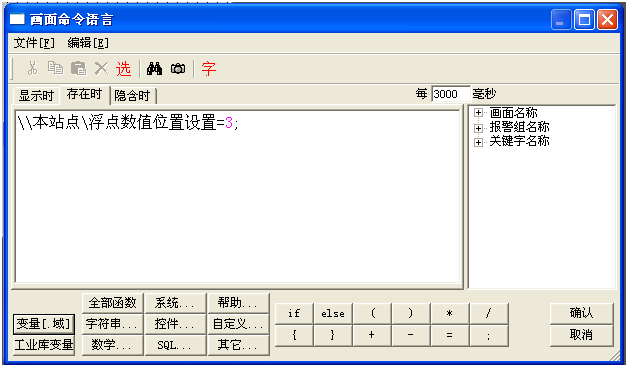
Task: Click the 控件... functions button
Action: pyautogui.click(x=175, y=324)
